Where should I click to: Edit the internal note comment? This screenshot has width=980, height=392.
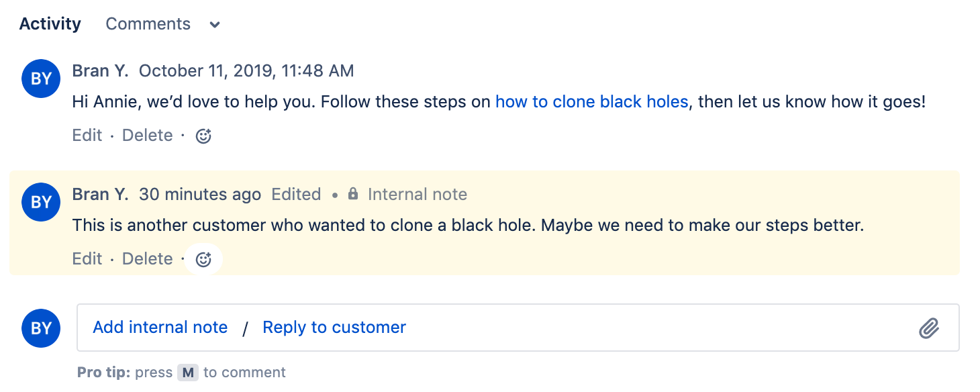coord(87,259)
